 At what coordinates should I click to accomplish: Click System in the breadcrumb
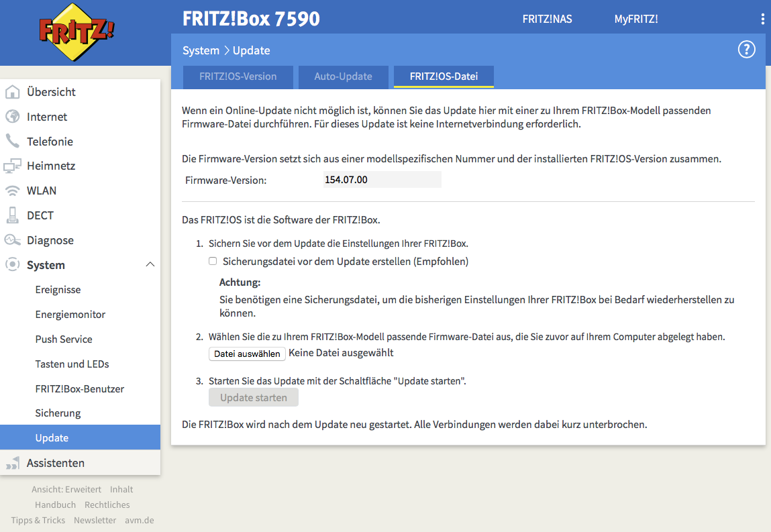[x=201, y=50]
